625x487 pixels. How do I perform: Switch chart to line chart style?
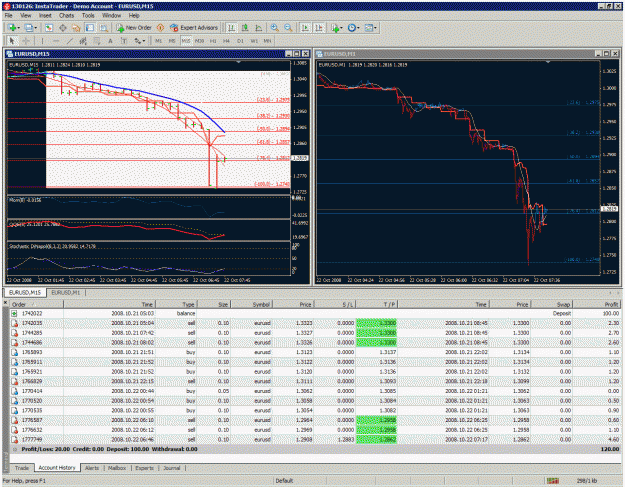click(x=258, y=27)
